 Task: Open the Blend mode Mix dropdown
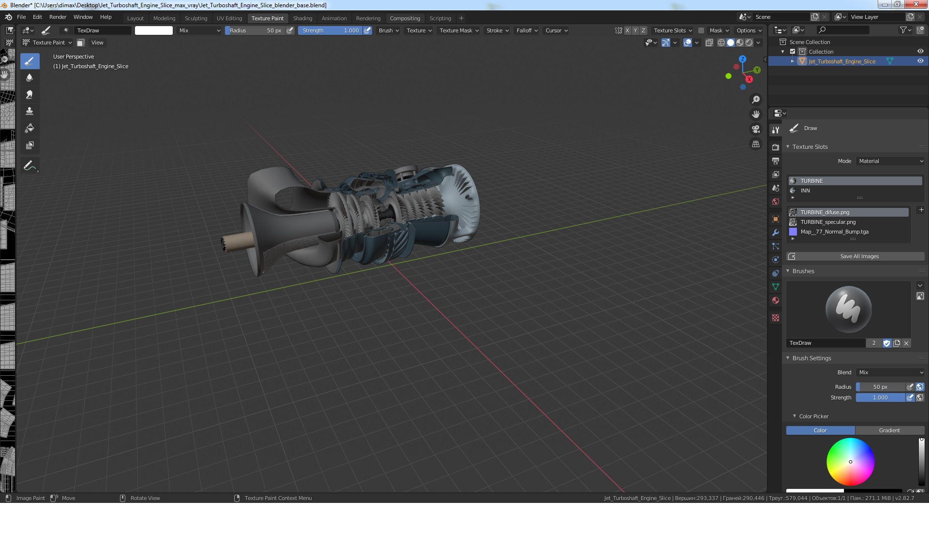click(890, 372)
